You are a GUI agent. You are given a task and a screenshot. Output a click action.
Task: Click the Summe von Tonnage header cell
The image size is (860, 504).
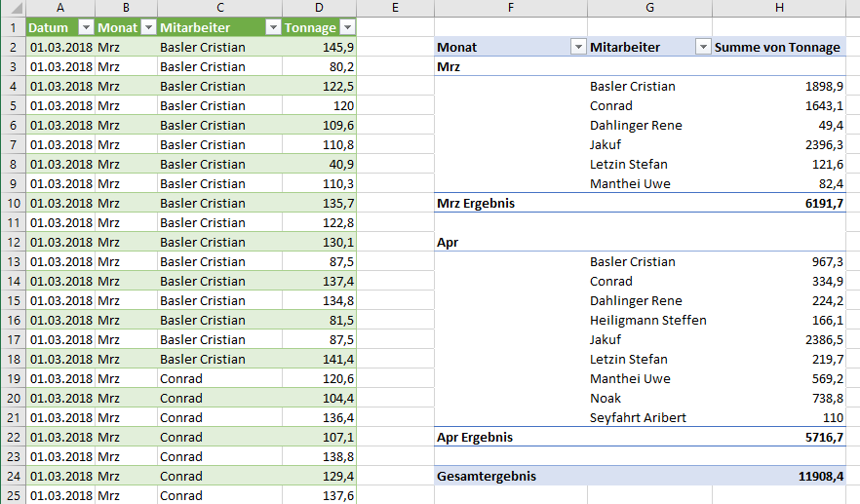point(779,47)
